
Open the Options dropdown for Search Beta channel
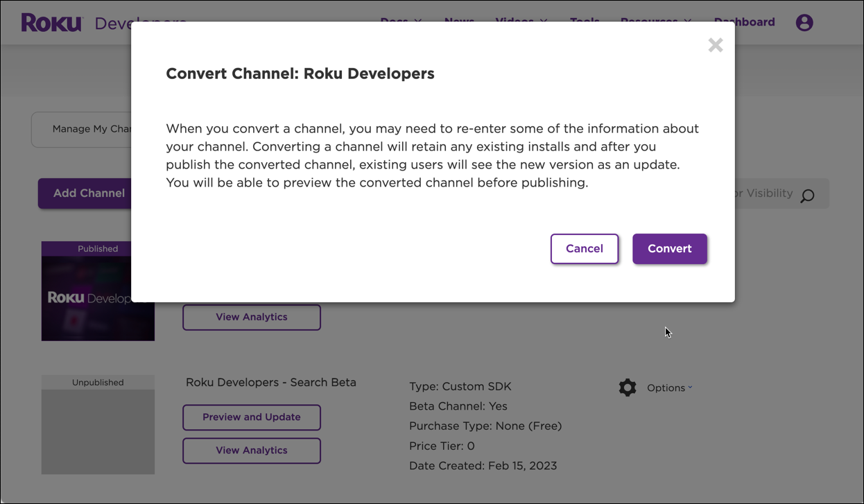click(668, 388)
